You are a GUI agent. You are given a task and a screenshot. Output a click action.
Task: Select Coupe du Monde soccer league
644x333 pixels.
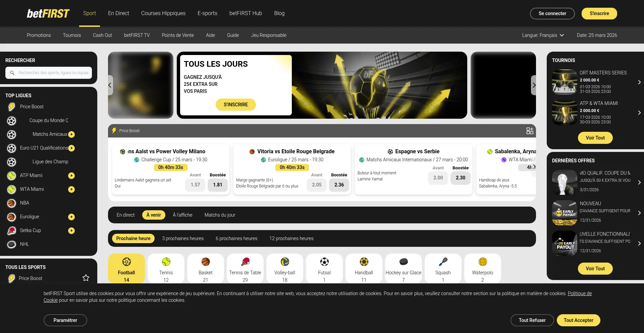(49, 120)
